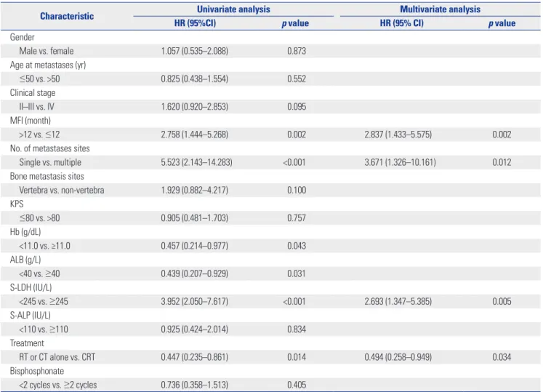Click p value 0.757

(x=297, y=218)
